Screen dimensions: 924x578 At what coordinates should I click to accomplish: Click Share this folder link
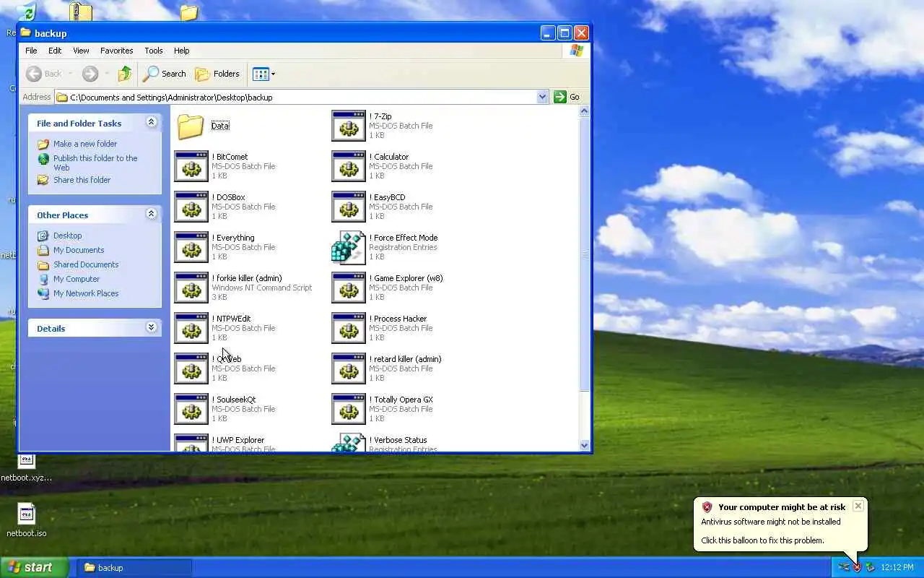[82, 180]
